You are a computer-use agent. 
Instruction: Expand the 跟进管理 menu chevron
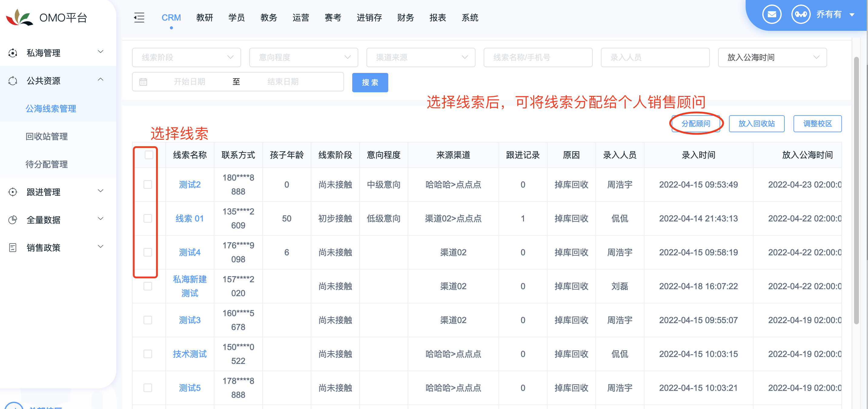click(101, 191)
